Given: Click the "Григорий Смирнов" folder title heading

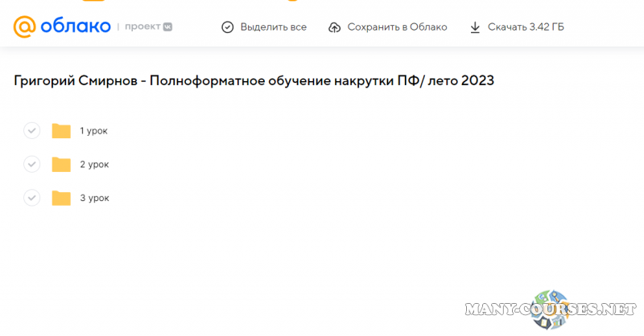Looking at the screenshot, I should click(x=254, y=81).
